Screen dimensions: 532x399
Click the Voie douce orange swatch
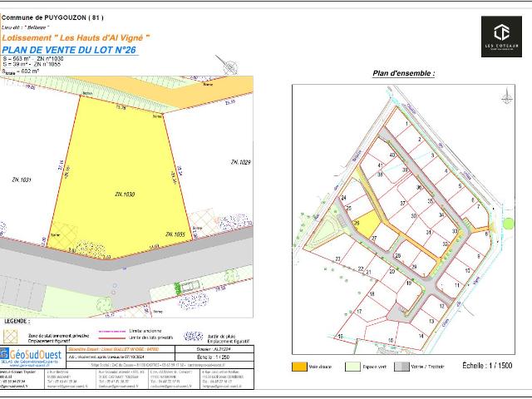pos(299,367)
